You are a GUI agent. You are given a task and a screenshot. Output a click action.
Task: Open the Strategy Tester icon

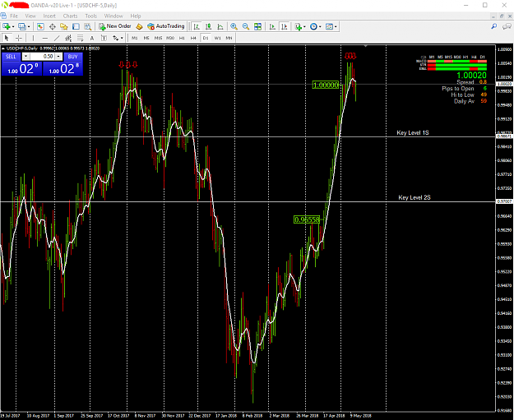point(87,26)
